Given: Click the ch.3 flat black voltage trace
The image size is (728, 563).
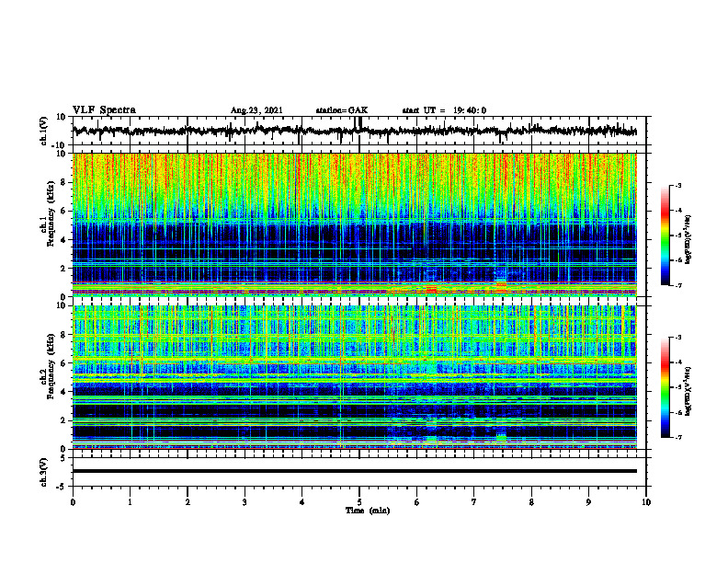Looking at the screenshot, I should 354,471.
